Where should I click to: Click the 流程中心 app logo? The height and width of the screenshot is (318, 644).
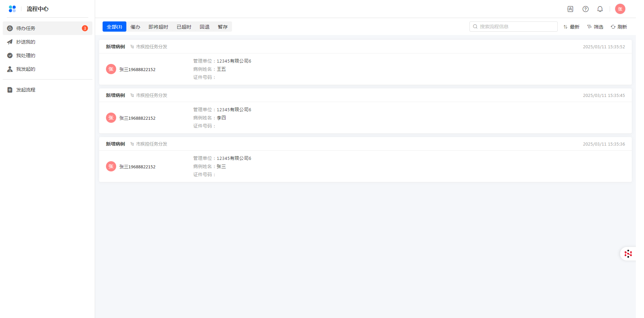click(12, 9)
